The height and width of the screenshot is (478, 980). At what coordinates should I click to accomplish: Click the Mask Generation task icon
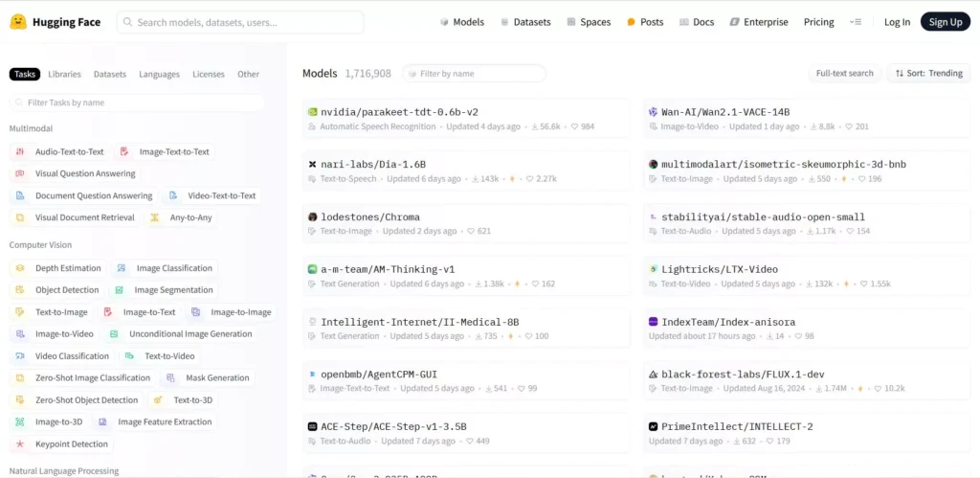coord(170,377)
